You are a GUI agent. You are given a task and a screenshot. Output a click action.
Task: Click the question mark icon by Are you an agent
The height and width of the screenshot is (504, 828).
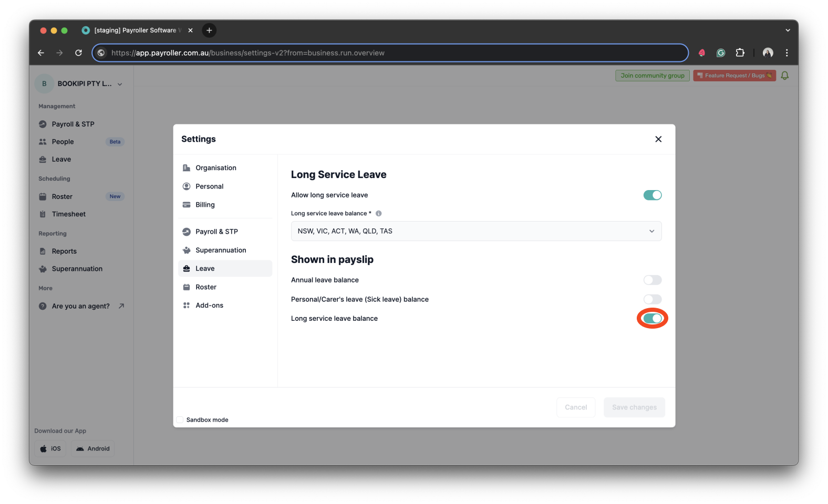click(43, 306)
